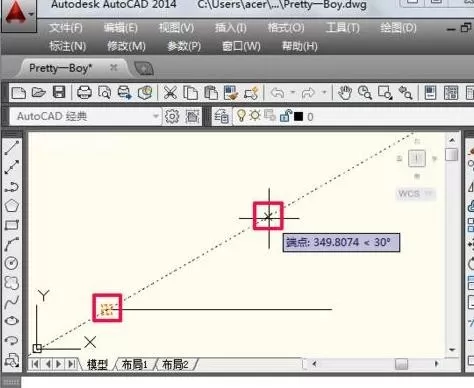Switch to the 布局1 layout tab
This screenshot has height=388, width=474.
pyautogui.click(x=134, y=364)
